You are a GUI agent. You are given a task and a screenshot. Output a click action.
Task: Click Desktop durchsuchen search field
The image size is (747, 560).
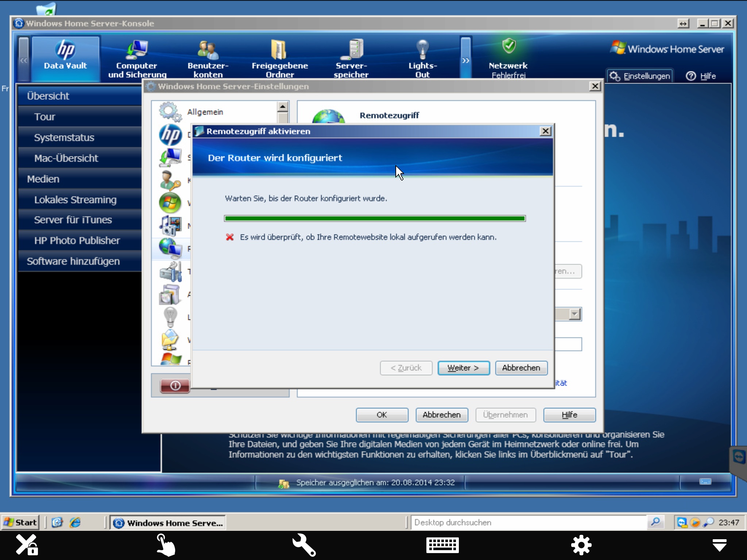point(529,522)
